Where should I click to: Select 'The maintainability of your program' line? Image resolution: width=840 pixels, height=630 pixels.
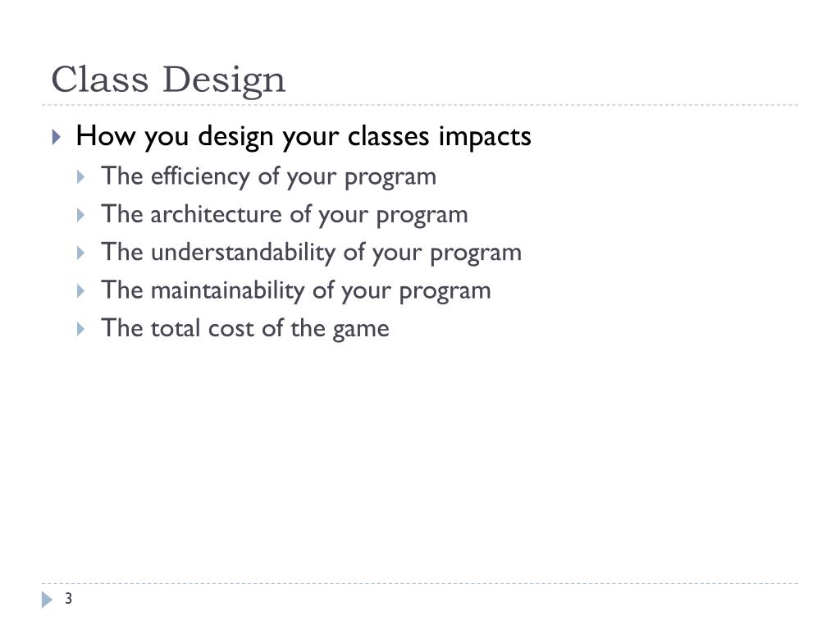tap(295, 291)
